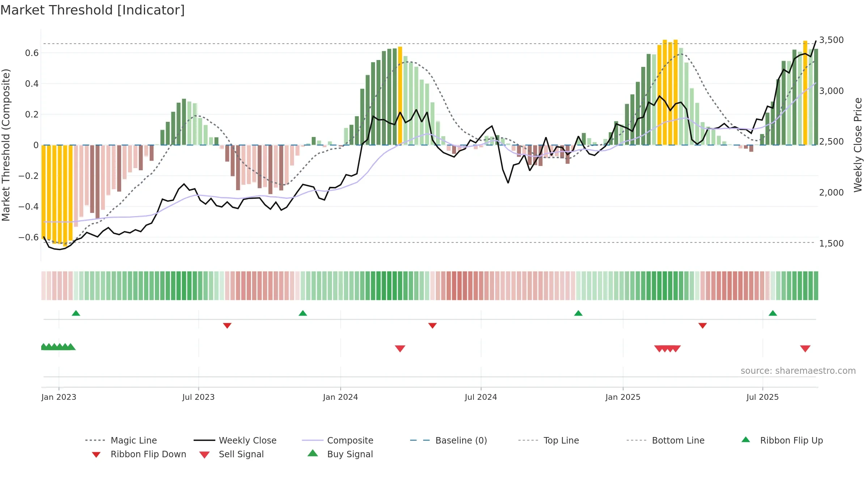Click the Market Threshold [Indicator] chart title
Image resolution: width=868 pixels, height=488 pixels.
click(x=93, y=10)
